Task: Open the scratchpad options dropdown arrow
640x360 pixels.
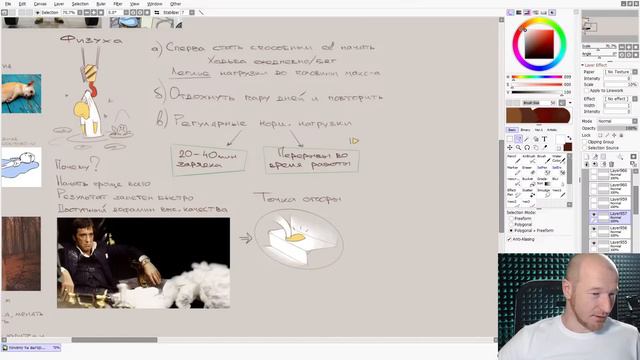Action: [x=570, y=103]
